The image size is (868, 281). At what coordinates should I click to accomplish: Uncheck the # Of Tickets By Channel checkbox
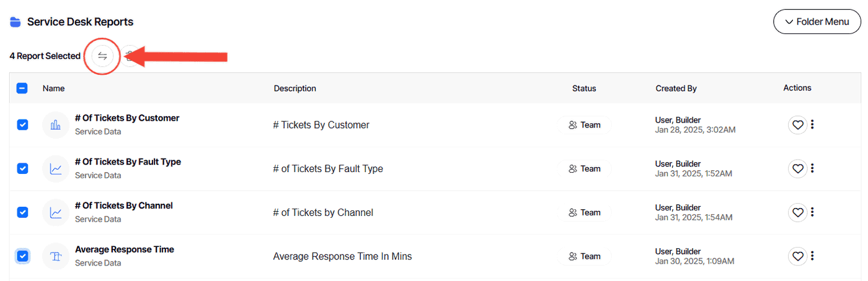[x=22, y=212]
